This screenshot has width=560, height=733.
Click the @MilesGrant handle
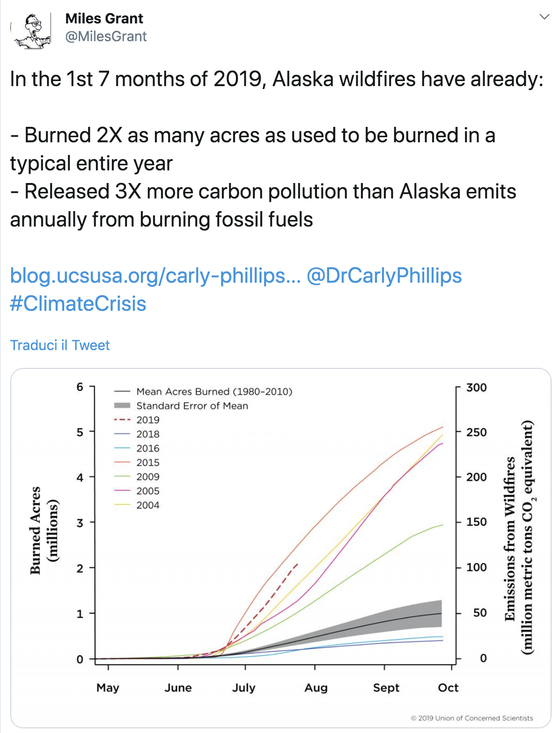tap(106, 37)
